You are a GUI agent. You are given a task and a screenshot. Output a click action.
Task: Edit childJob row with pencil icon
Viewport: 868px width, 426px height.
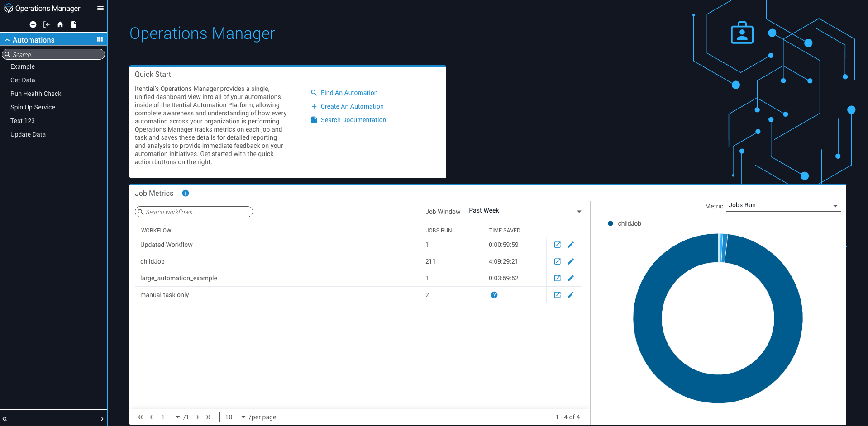click(x=571, y=261)
